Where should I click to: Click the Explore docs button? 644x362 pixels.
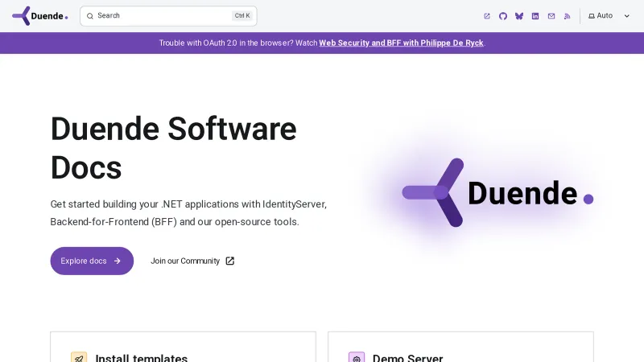coord(92,261)
